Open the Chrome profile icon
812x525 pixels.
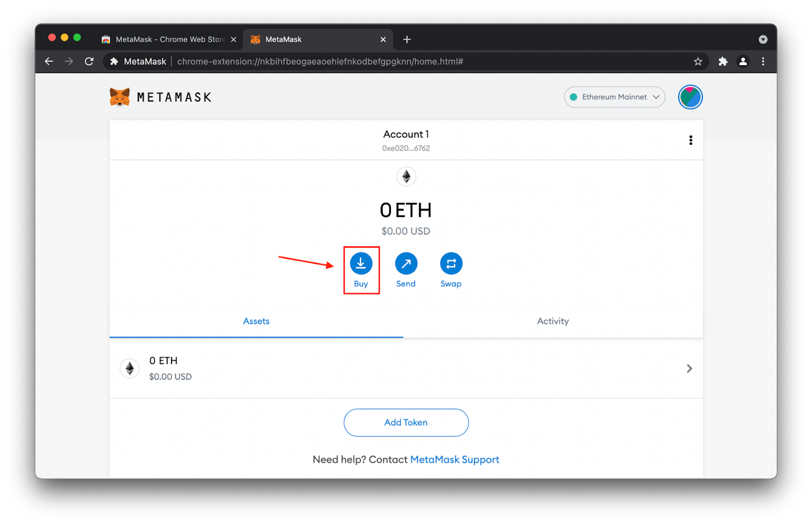pos(743,61)
